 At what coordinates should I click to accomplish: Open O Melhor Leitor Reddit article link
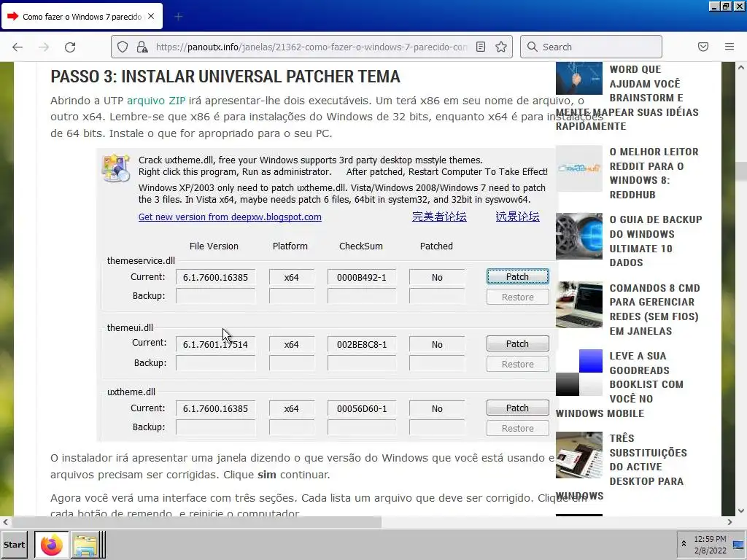[654, 174]
